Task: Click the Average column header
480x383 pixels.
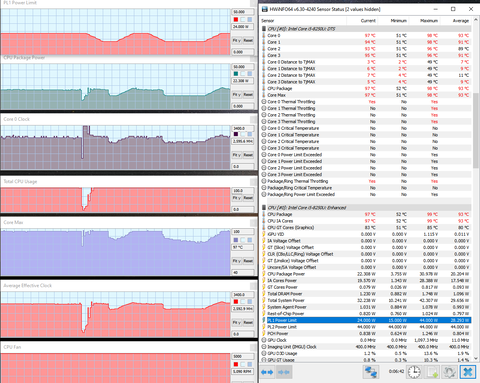Action: coord(461,21)
